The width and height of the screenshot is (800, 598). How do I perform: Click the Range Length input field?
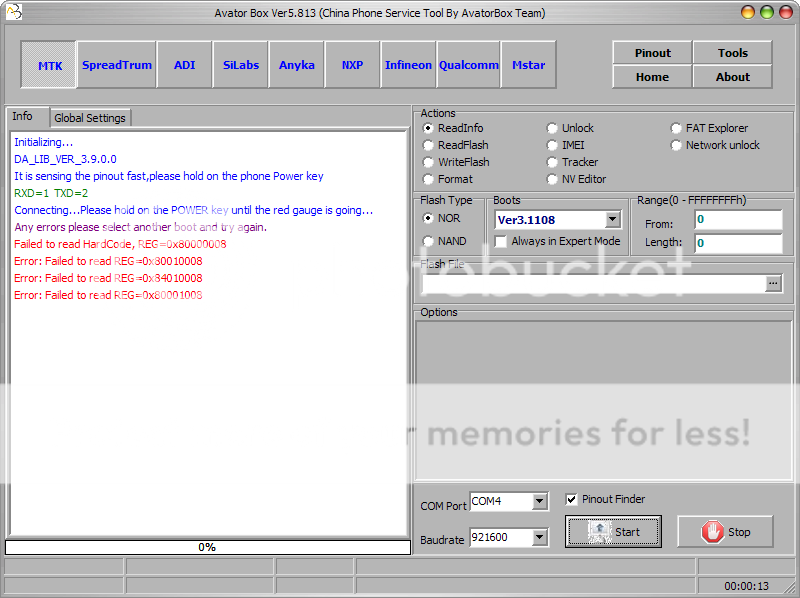tap(738, 243)
